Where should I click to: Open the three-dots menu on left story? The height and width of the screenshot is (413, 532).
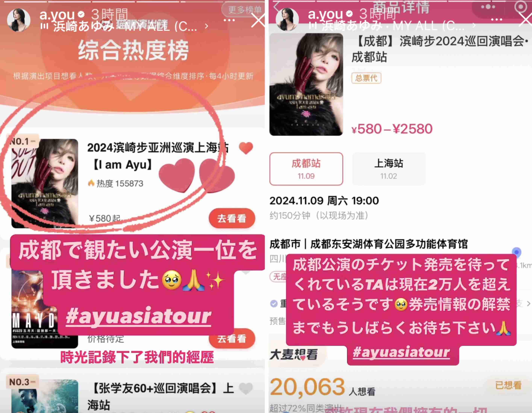229,20
